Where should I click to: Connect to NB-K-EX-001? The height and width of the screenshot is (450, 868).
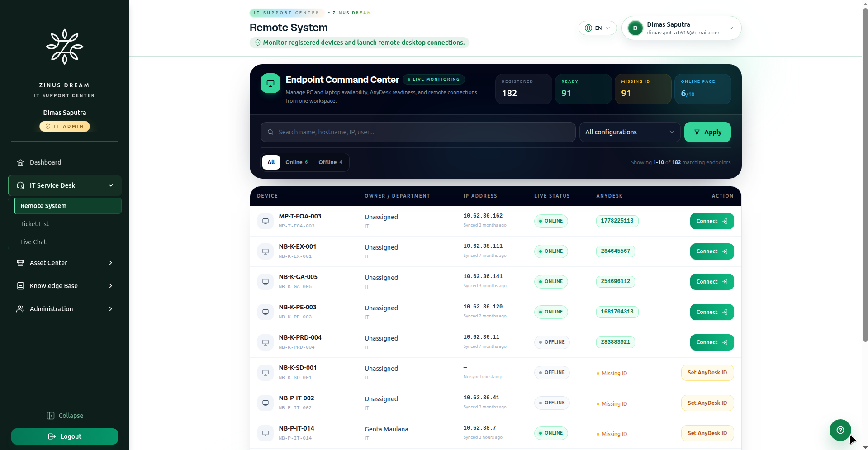pyautogui.click(x=712, y=251)
